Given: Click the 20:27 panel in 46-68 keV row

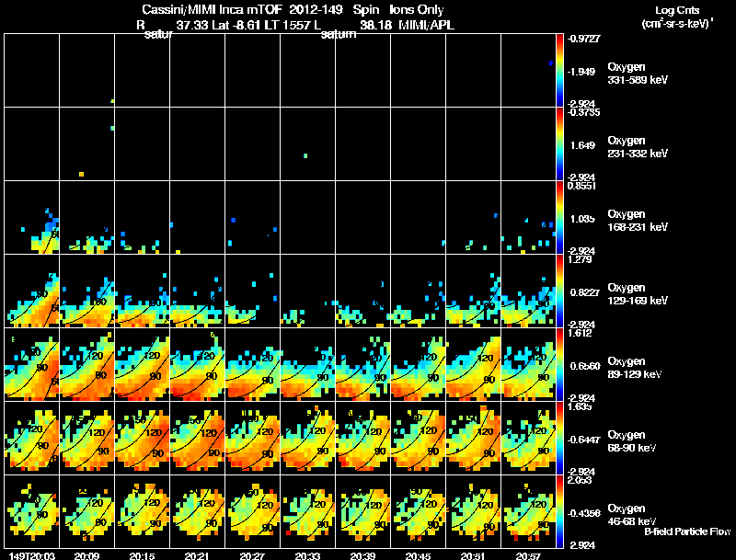Looking at the screenshot, I should point(253,511).
